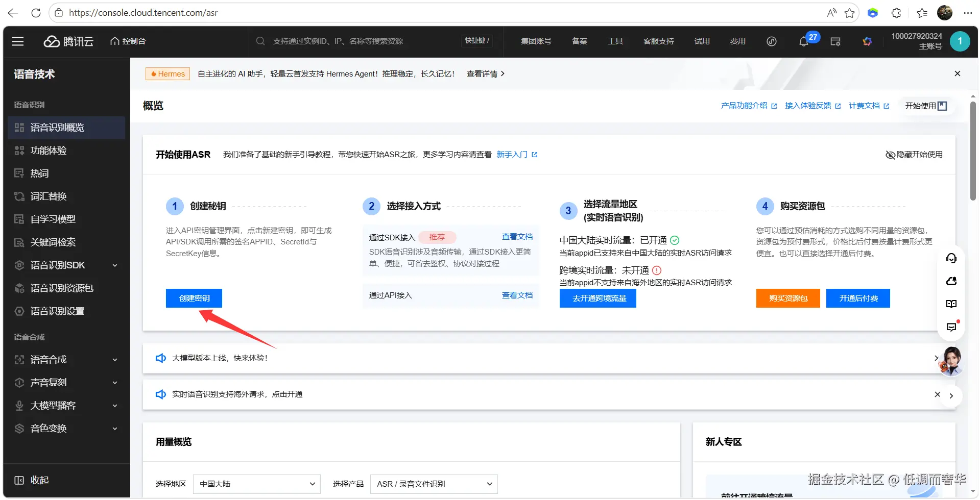Click the 创建密钥 button

coord(194,298)
